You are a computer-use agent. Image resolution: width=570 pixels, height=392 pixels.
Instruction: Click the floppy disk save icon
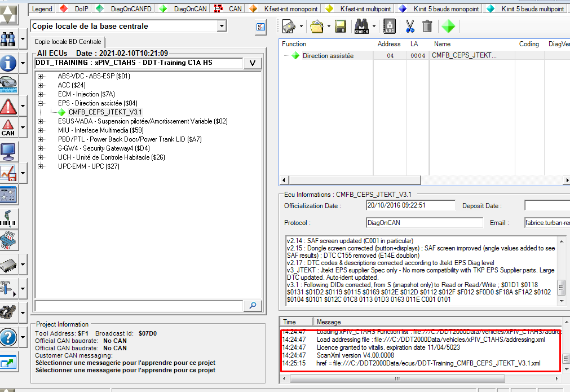(x=341, y=26)
